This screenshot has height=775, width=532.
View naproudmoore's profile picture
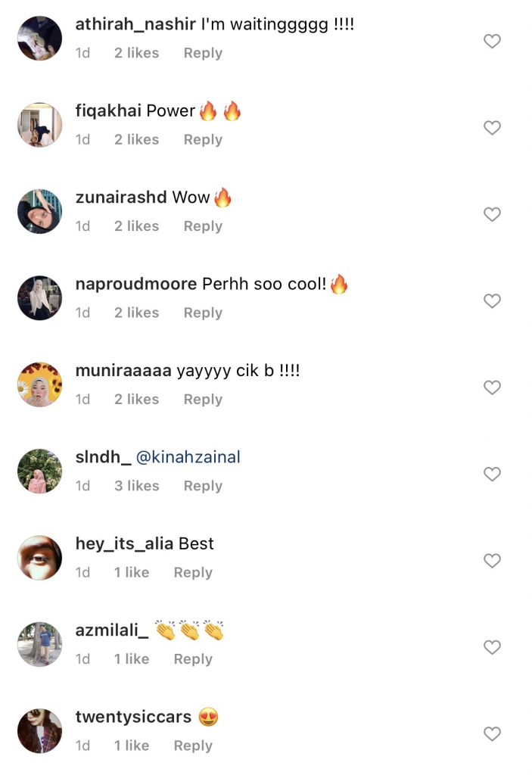pos(39,297)
